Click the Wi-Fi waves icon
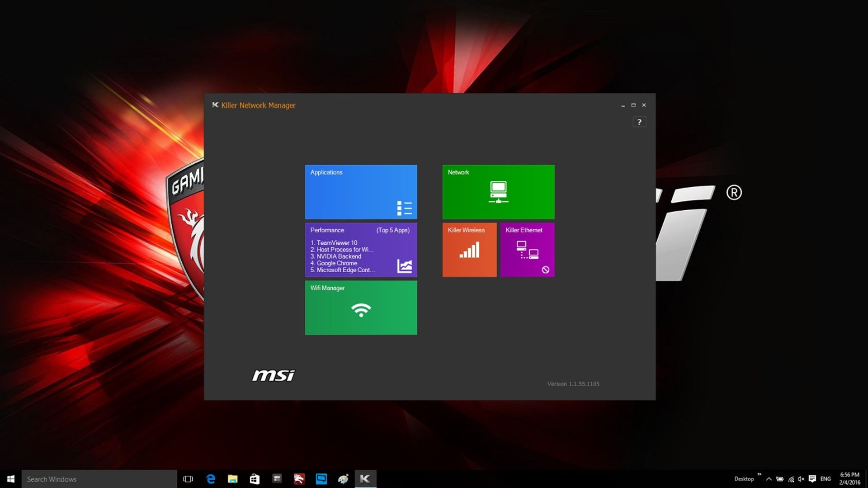Viewport: 868px width, 488px height. (x=361, y=310)
